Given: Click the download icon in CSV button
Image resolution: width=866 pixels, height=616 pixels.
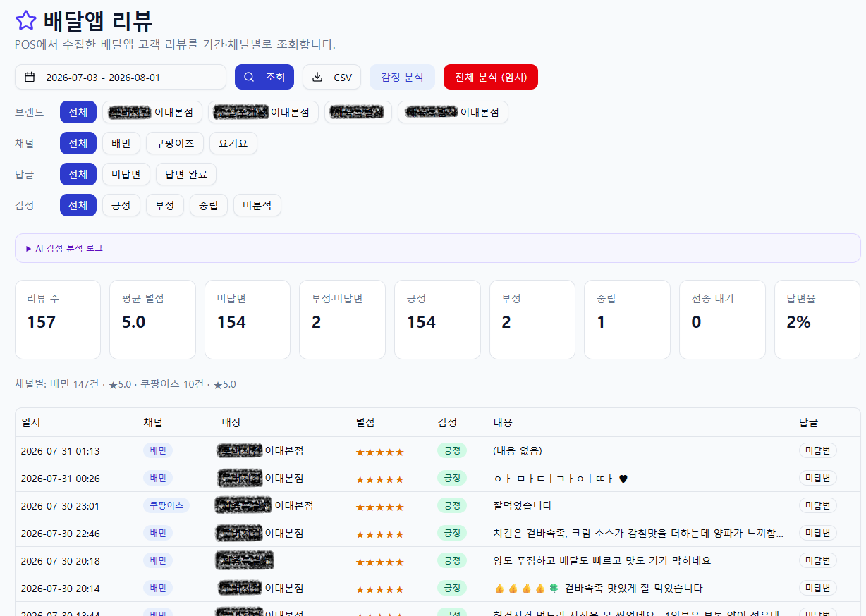Looking at the screenshot, I should 317,77.
